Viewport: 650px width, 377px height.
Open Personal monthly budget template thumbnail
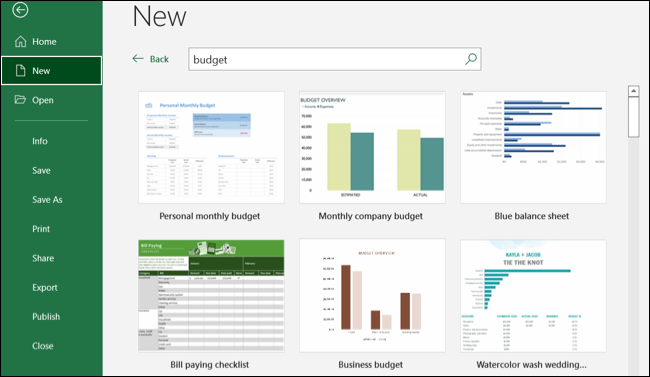[211, 147]
